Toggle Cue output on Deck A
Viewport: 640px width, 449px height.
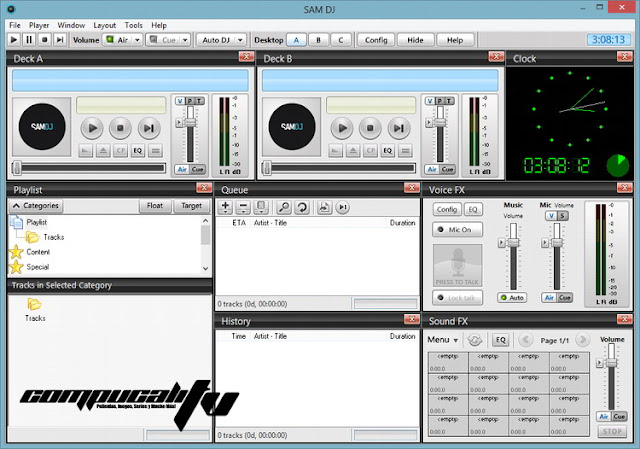click(x=198, y=169)
